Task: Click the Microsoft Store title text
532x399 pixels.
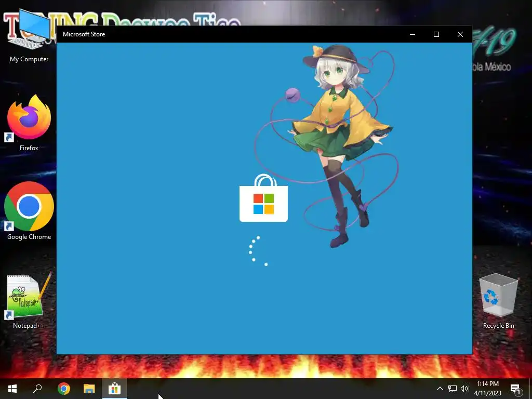Action: coord(84,34)
